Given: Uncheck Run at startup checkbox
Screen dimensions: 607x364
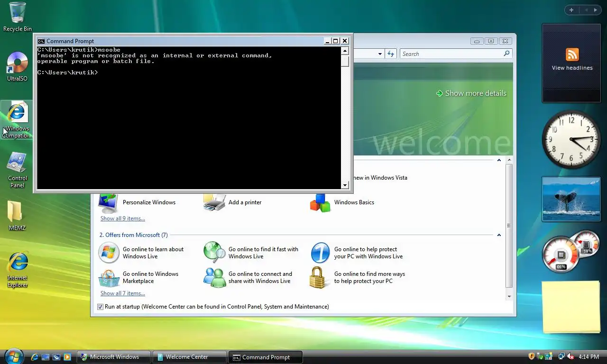Looking at the screenshot, I should pos(100,307).
